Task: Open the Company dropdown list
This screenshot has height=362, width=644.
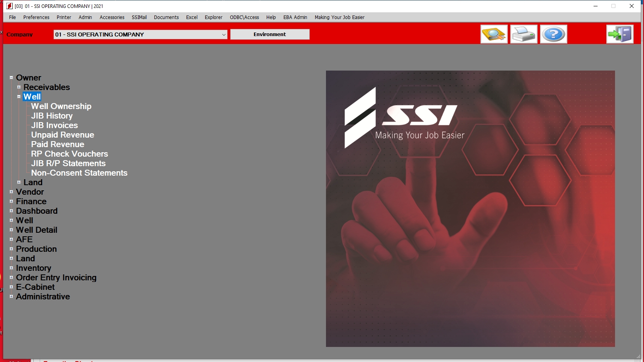Action: (224, 34)
